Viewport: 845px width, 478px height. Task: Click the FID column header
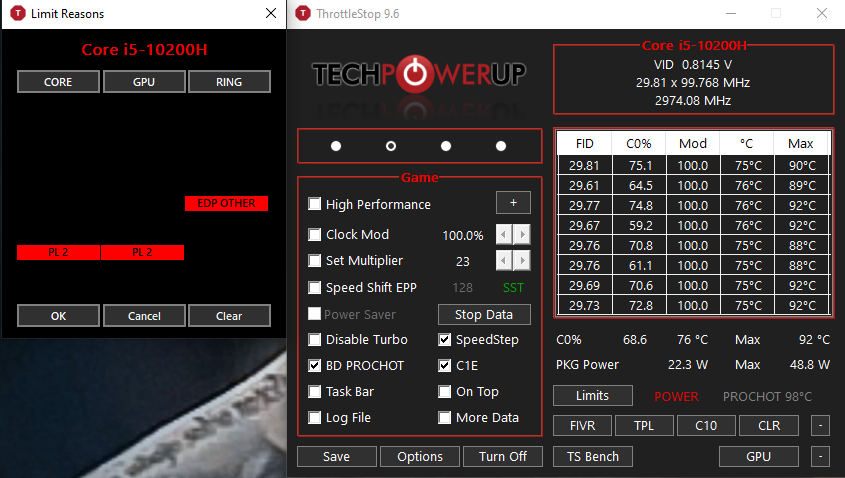point(585,143)
